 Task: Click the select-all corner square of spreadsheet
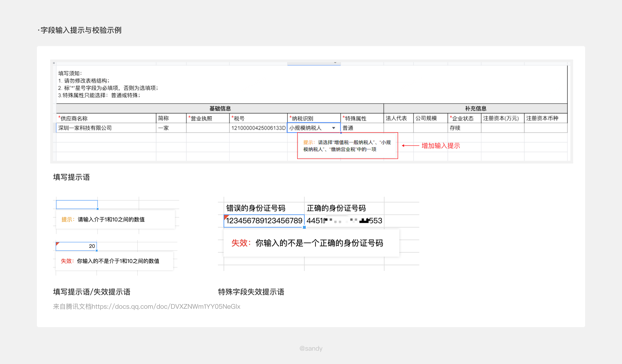54,63
